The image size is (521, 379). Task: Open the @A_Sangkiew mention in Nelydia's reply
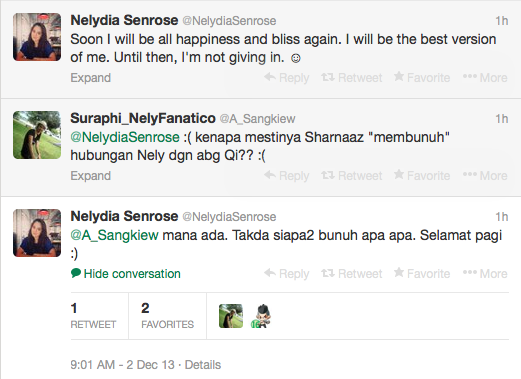(114, 235)
